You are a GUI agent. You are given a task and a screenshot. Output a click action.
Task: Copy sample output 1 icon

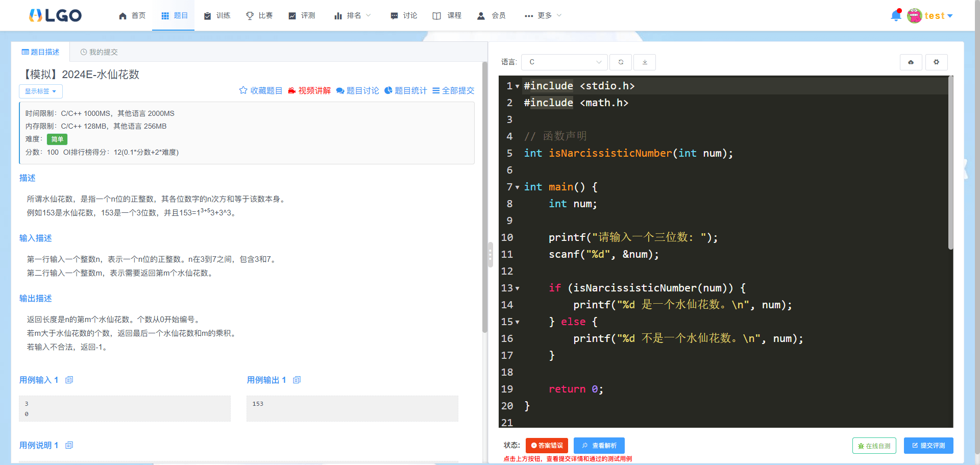[297, 380]
